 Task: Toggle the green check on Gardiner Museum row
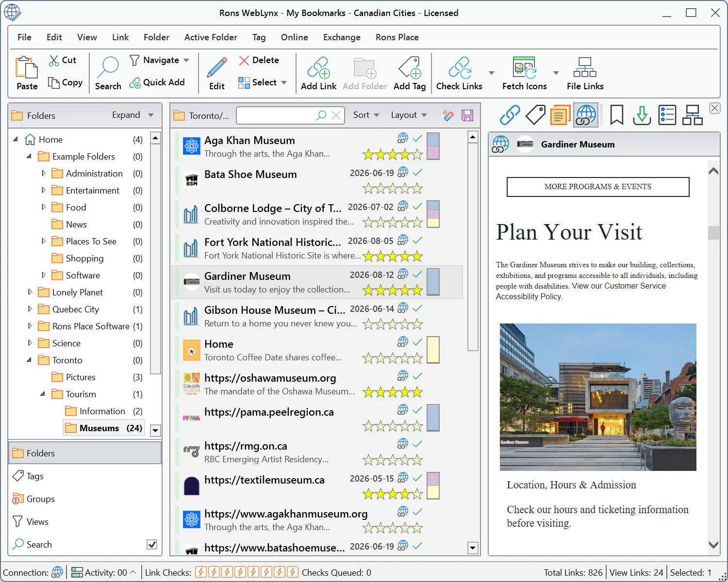(x=417, y=274)
